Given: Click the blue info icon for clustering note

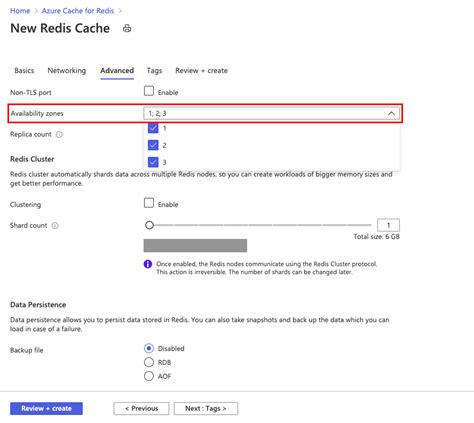Looking at the screenshot, I should click(x=148, y=264).
